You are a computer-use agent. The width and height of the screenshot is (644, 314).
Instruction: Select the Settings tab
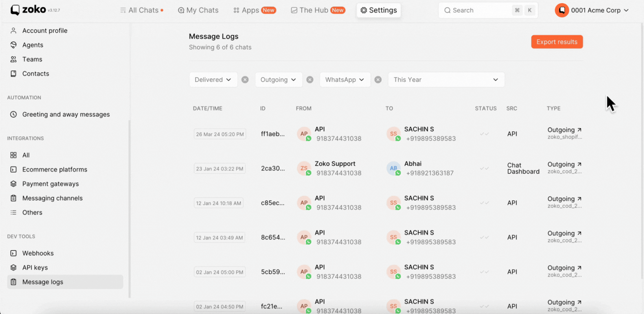tap(379, 10)
